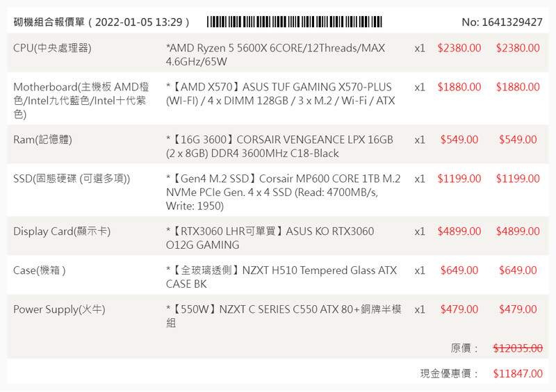Screen dimensions: 556x392
Task: Select the CORSAIR VENGEANCE LPX 16GB item
Action: [279, 147]
